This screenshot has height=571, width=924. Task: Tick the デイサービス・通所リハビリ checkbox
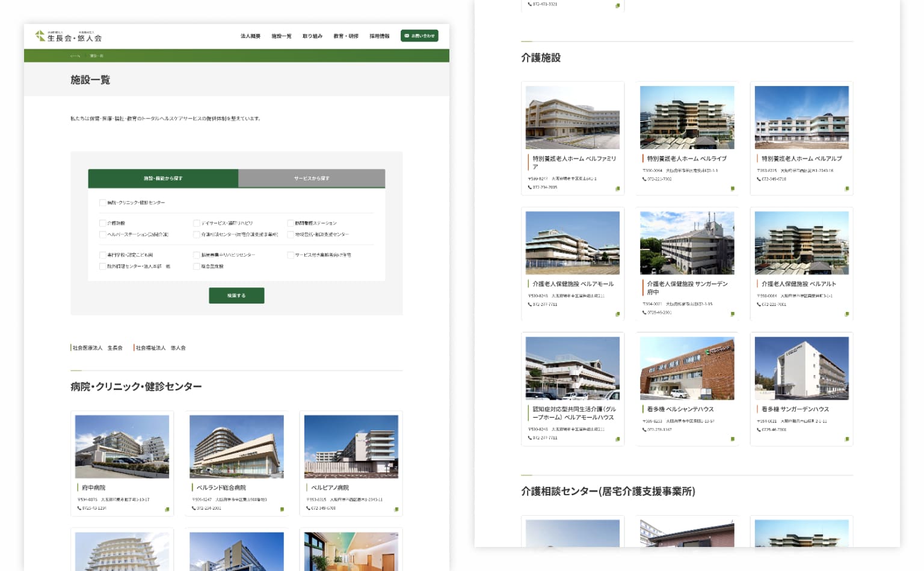pos(197,223)
